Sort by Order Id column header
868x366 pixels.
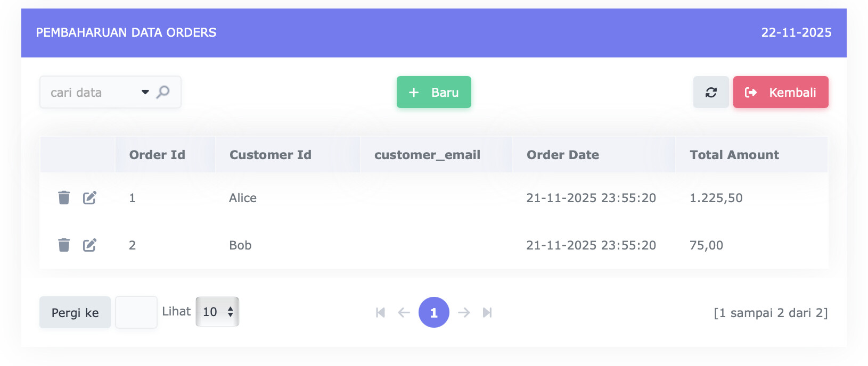click(x=157, y=155)
